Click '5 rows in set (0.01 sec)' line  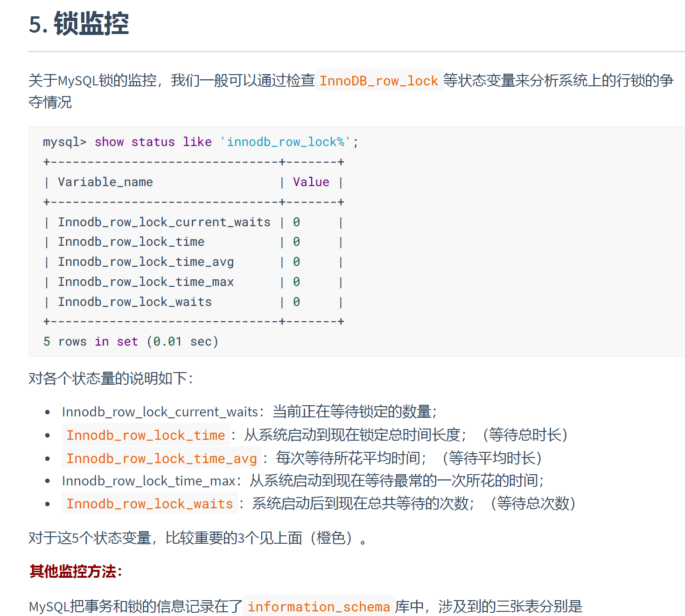(131, 341)
